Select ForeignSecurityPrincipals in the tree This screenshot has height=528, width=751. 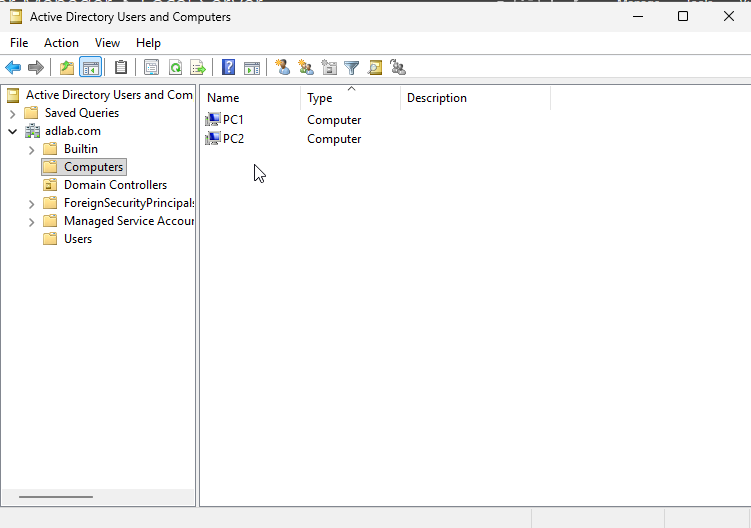click(129, 203)
